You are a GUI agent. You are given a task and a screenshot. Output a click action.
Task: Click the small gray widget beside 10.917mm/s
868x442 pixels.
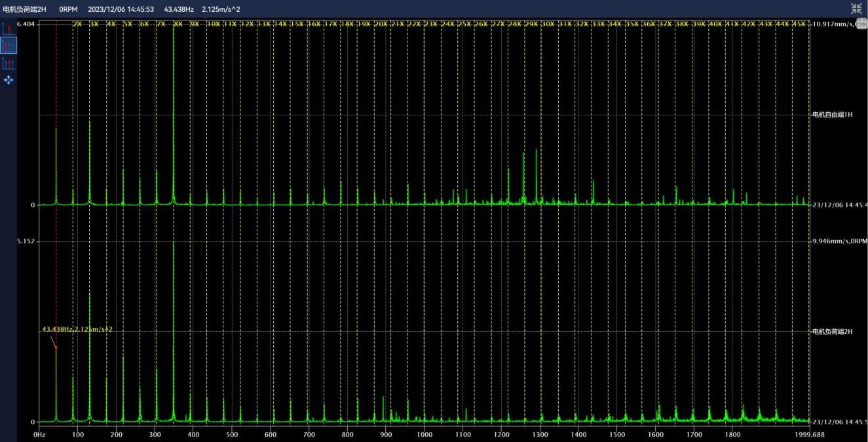click(x=861, y=24)
